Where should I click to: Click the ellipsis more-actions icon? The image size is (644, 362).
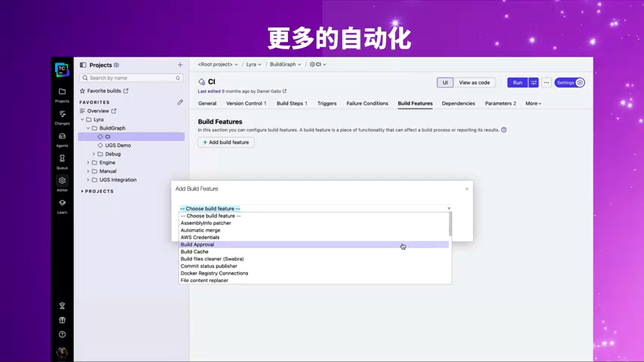(546, 82)
